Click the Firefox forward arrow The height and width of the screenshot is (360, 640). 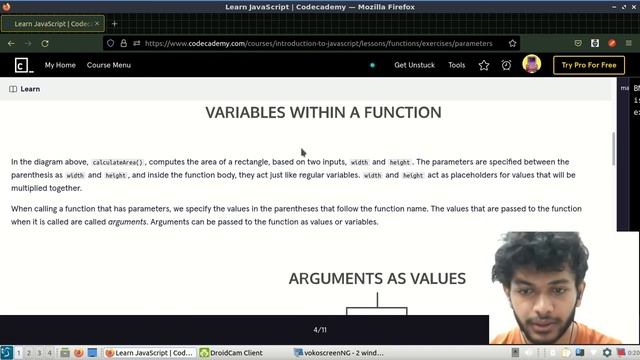tap(28, 43)
